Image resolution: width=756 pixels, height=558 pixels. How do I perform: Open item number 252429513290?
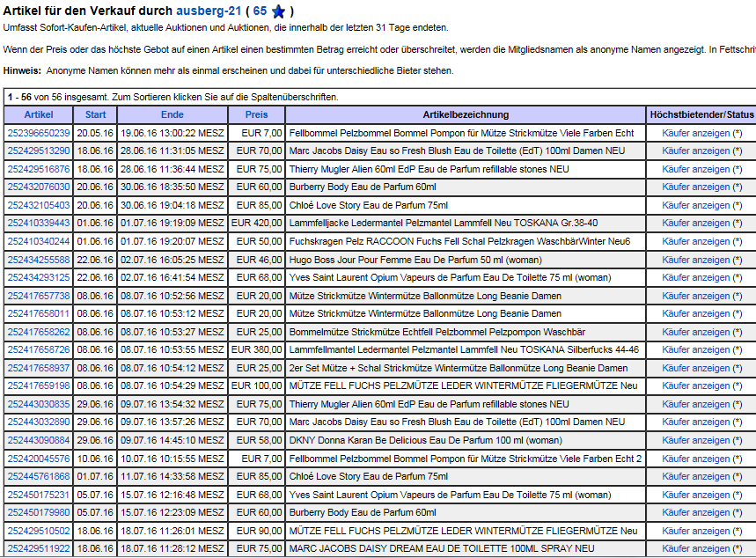point(39,151)
